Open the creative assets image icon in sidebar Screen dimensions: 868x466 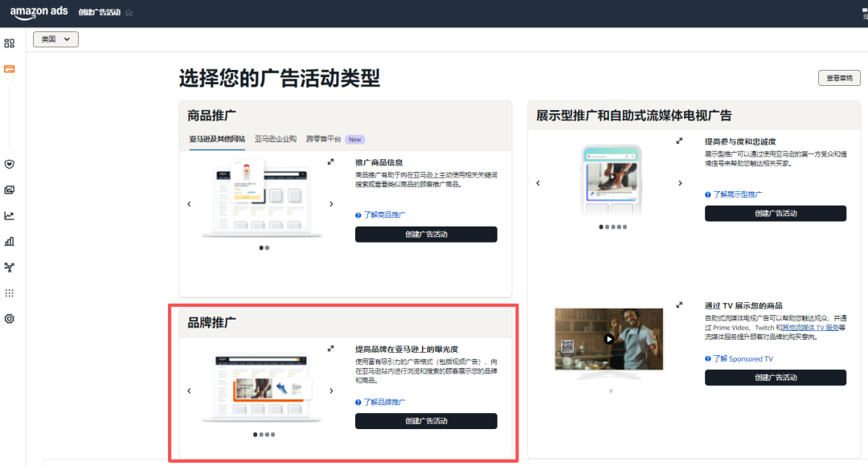point(9,190)
